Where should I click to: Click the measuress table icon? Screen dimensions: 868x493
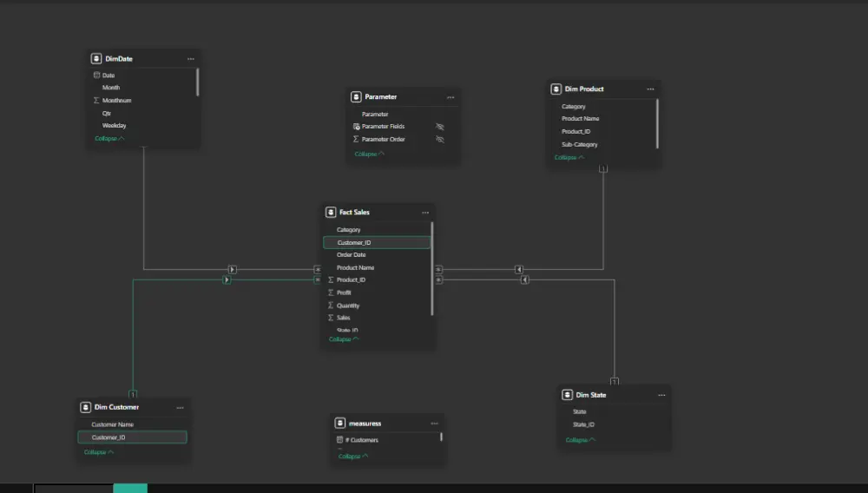pyautogui.click(x=340, y=424)
